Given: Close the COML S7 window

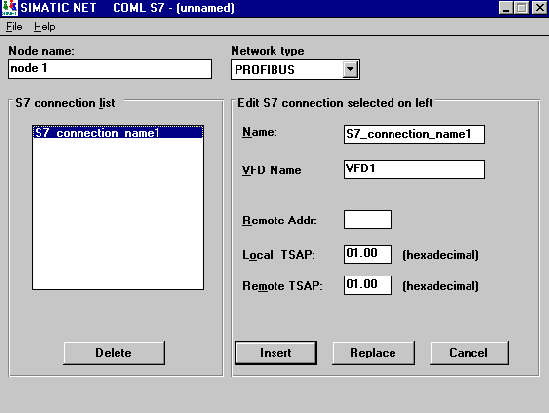Looking at the screenshot, I should point(539,8).
